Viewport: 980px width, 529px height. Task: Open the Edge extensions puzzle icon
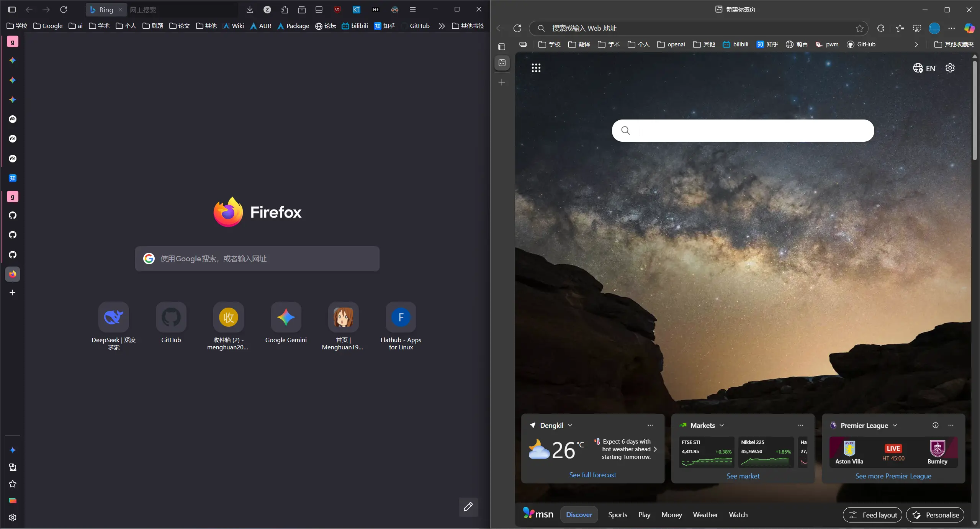click(x=880, y=28)
